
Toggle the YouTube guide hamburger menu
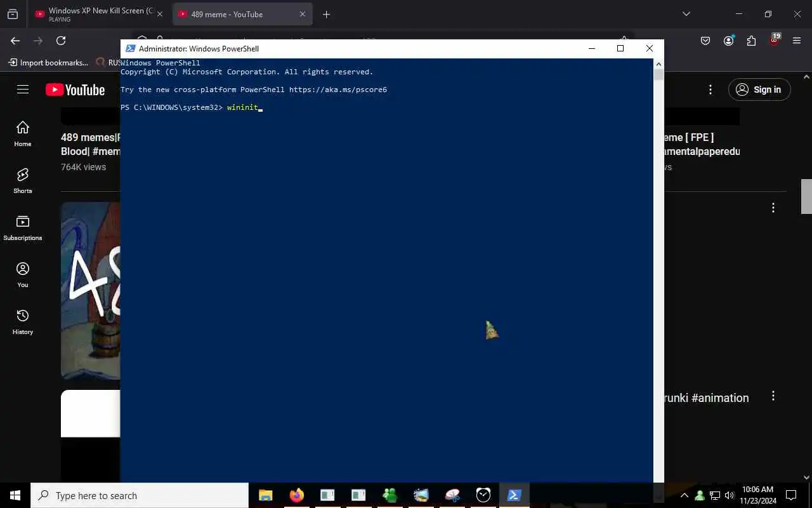click(x=23, y=90)
